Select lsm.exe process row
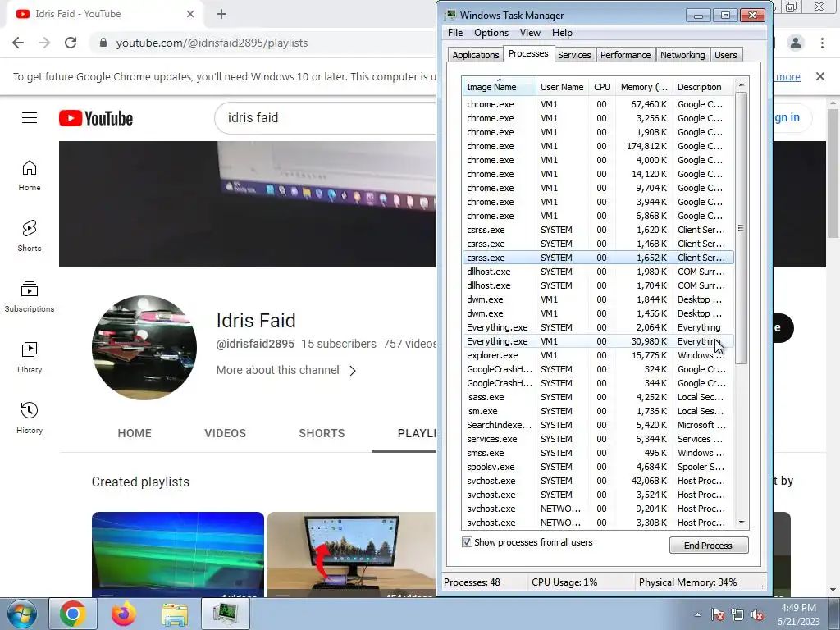Image resolution: width=840 pixels, height=630 pixels. (x=598, y=411)
